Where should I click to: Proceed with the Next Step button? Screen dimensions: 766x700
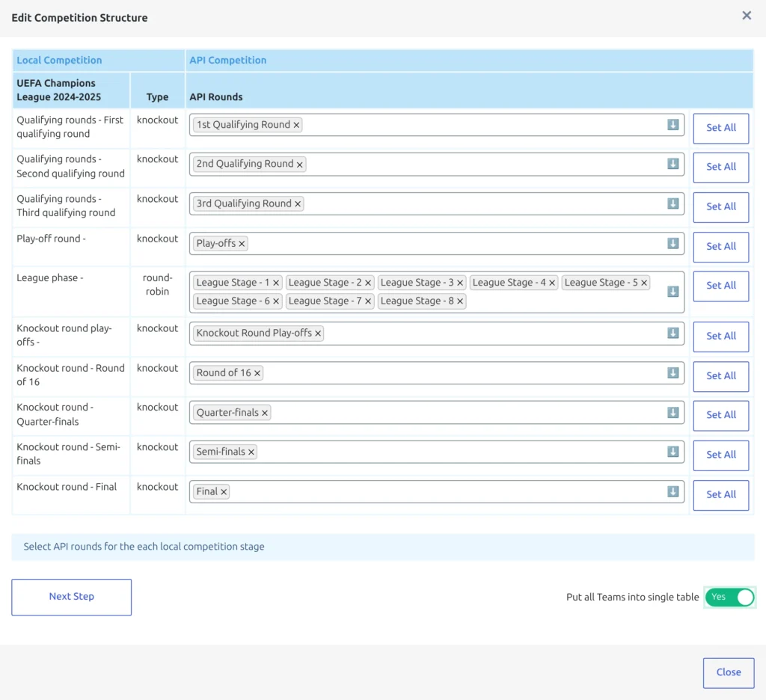coord(71,597)
